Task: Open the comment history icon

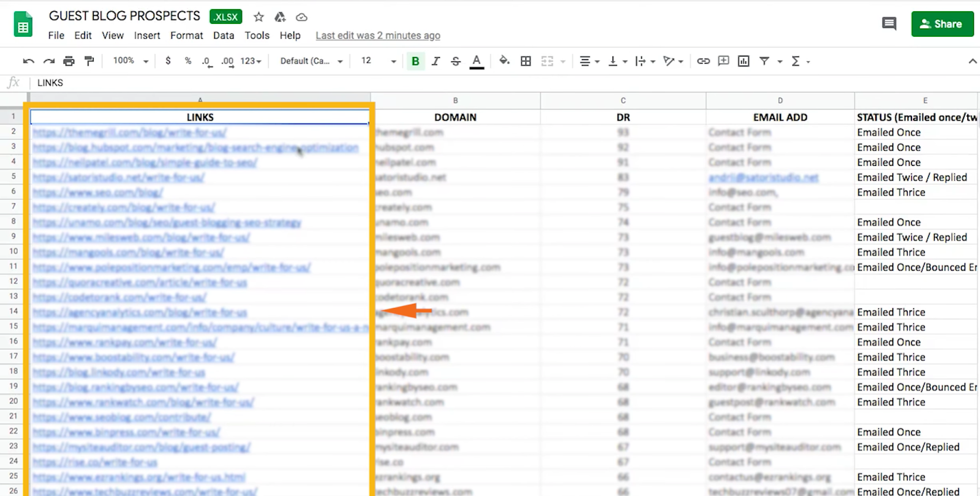Action: click(x=889, y=24)
